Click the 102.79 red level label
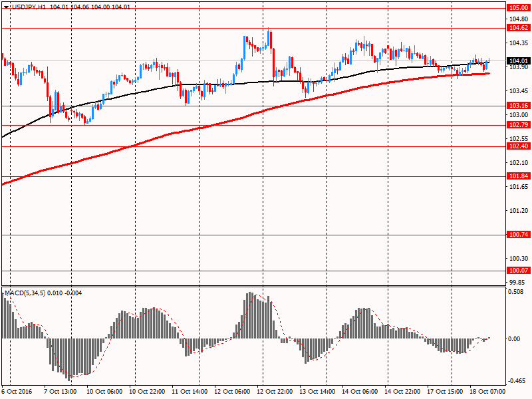This screenshot has width=532, height=399. [x=519, y=125]
